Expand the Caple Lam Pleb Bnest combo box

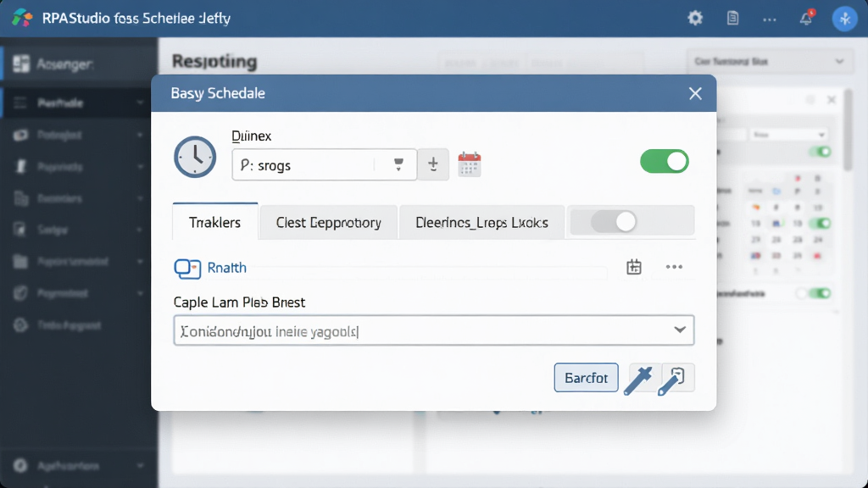(x=433, y=330)
